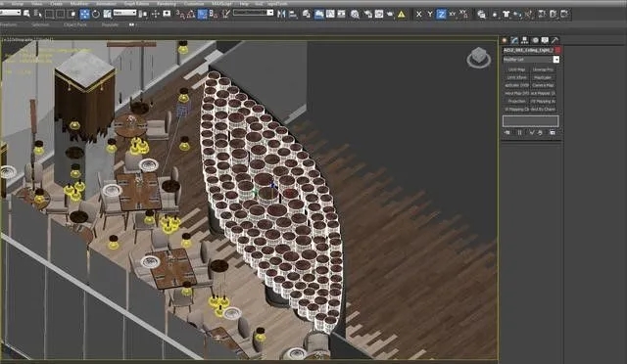Switch to the Selection ribbon tab
Viewport: 627px width, 364px height.
(40, 24)
